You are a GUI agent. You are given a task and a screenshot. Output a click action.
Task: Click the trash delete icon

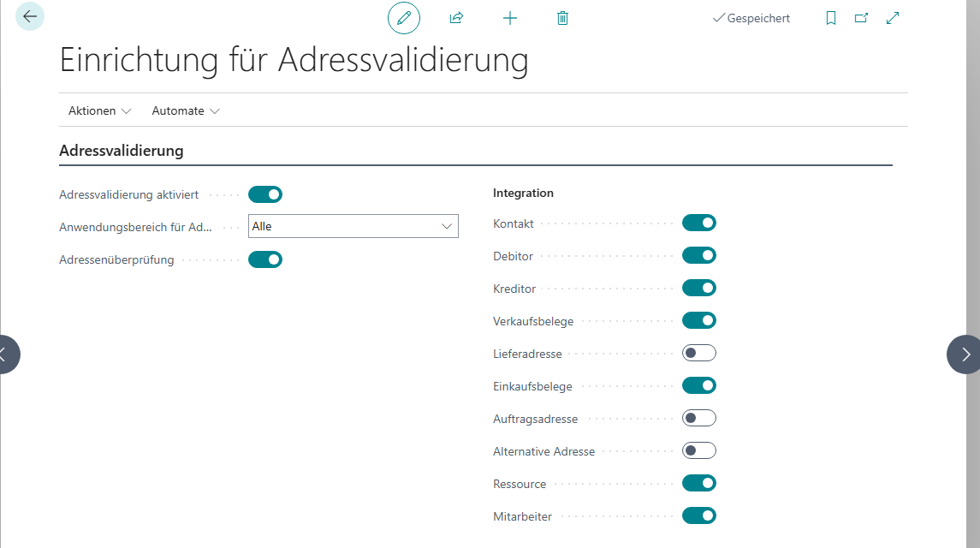tap(562, 18)
